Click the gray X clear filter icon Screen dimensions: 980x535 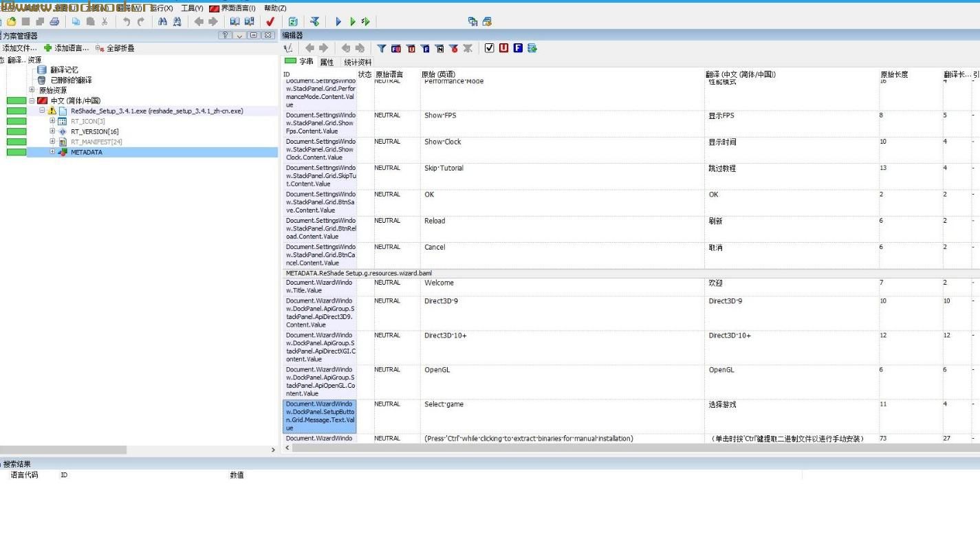[x=468, y=48]
